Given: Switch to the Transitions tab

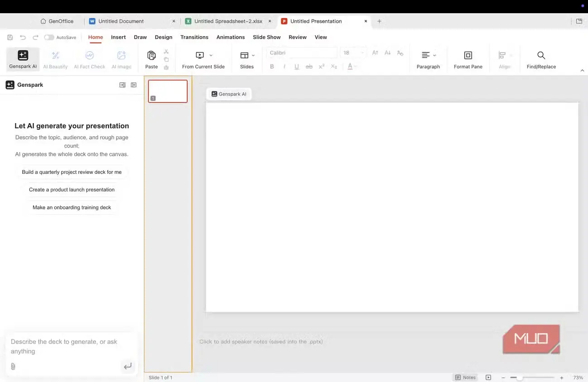Looking at the screenshot, I should point(194,37).
